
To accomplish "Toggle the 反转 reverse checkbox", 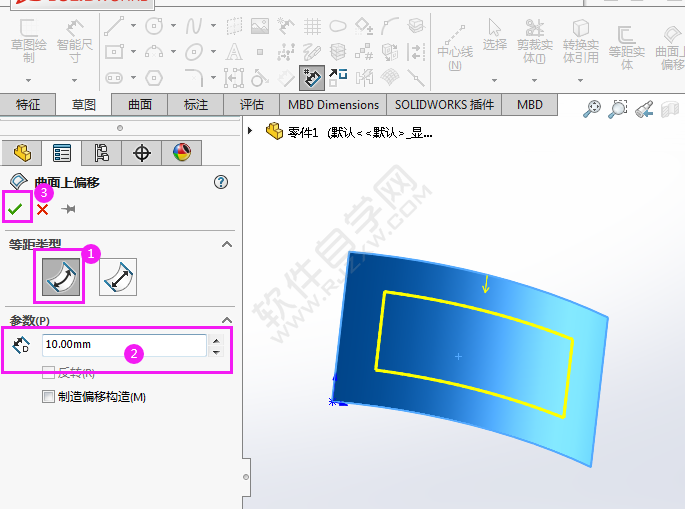I will [48, 372].
